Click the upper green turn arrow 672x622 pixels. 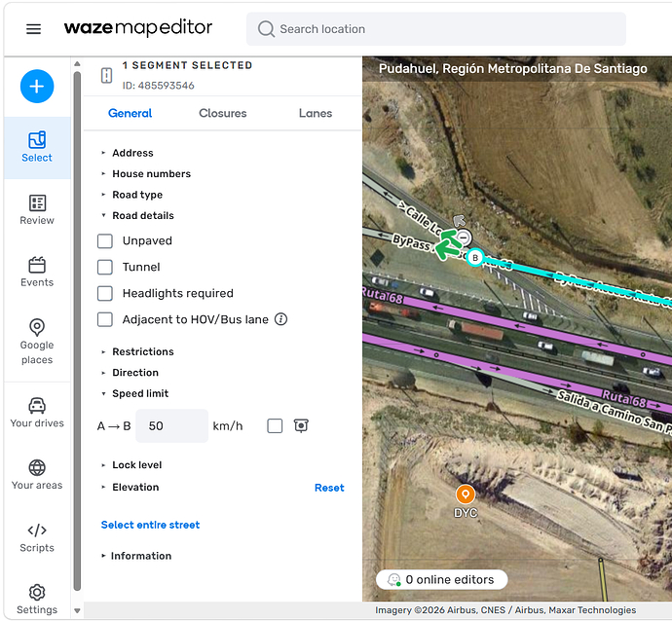[448, 236]
